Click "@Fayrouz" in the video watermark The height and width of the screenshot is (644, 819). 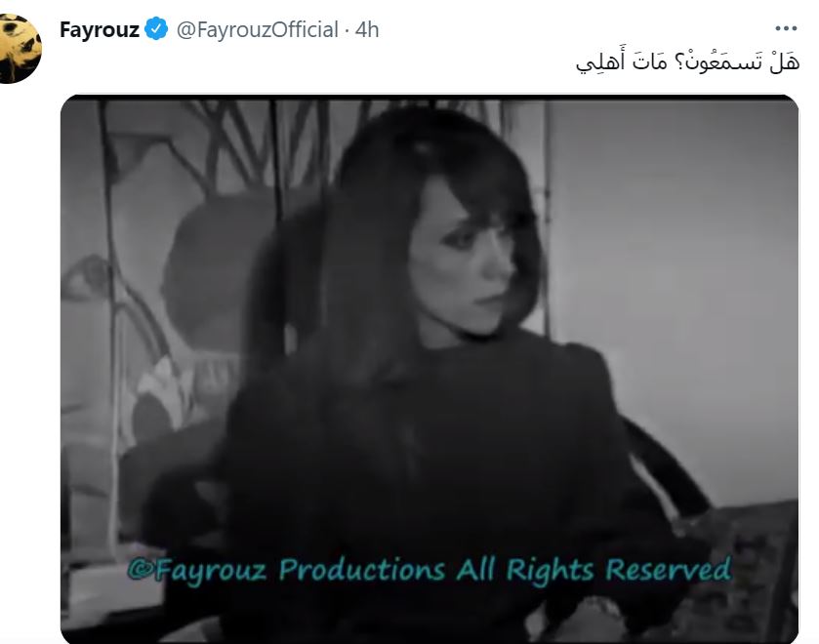point(196,570)
